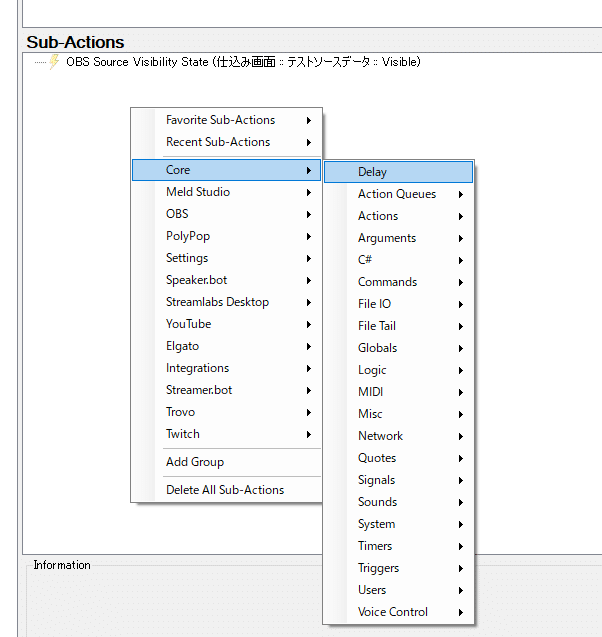Open the Globals submenu
Image resolution: width=602 pixels, height=637 pixels.
pyautogui.click(x=398, y=348)
